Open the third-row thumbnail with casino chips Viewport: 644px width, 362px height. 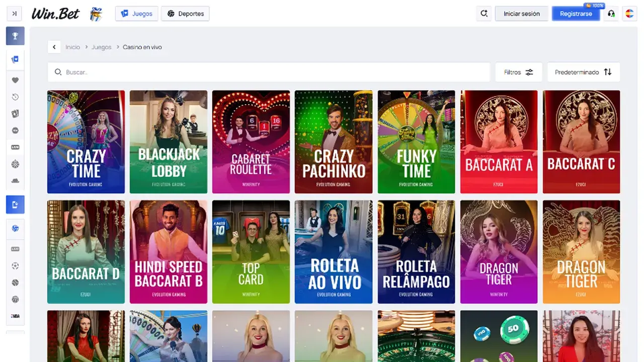(x=499, y=336)
